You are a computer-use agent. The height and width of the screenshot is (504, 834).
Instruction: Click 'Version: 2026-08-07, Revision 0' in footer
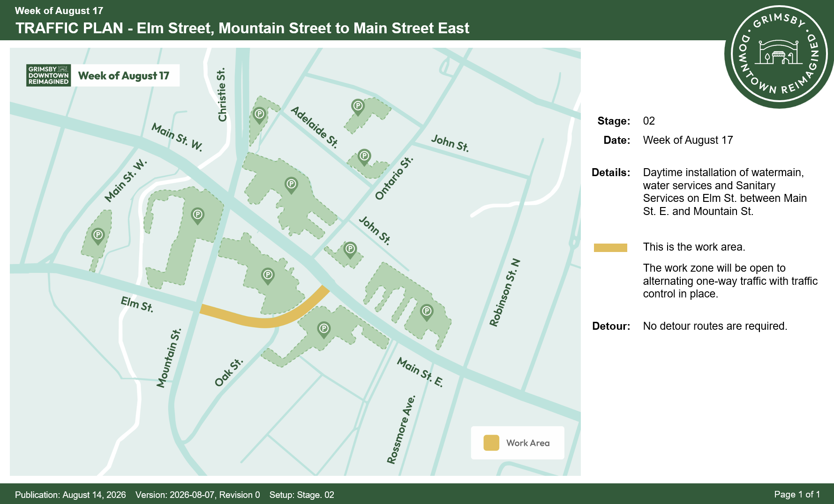pos(197,495)
